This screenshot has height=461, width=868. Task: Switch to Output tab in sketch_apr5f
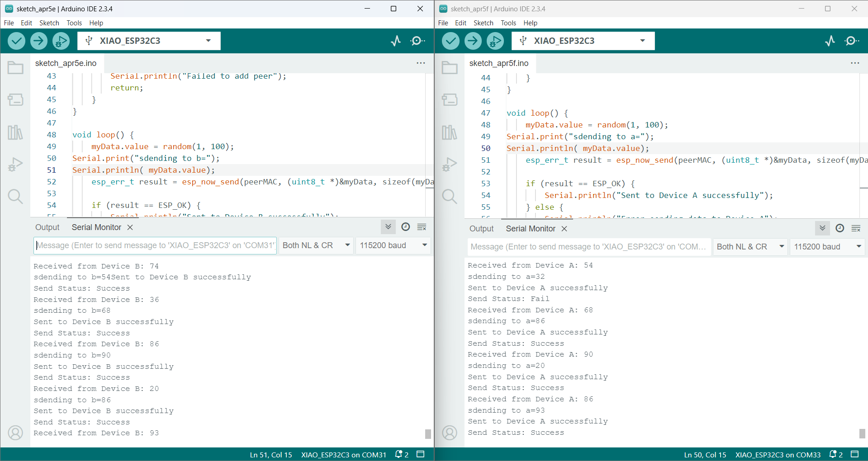pyautogui.click(x=482, y=229)
